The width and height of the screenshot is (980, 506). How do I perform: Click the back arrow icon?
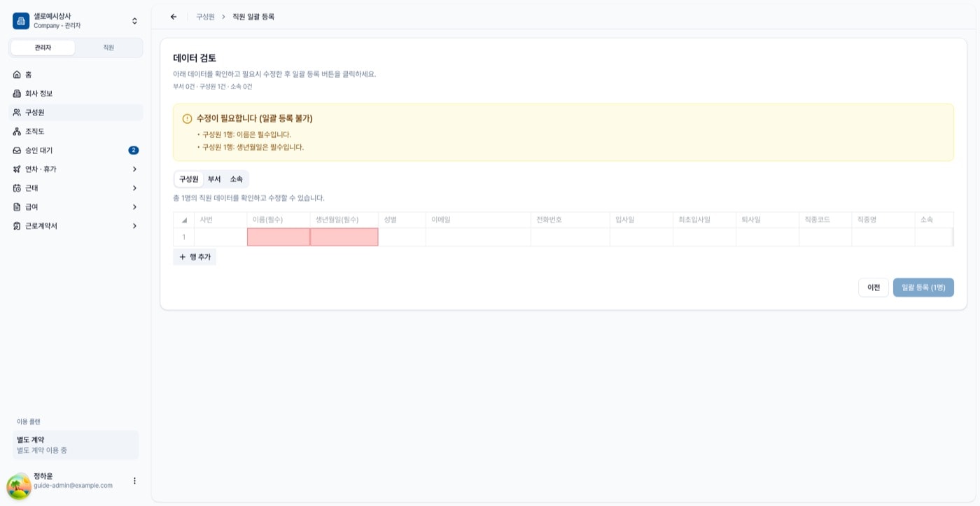(174, 17)
